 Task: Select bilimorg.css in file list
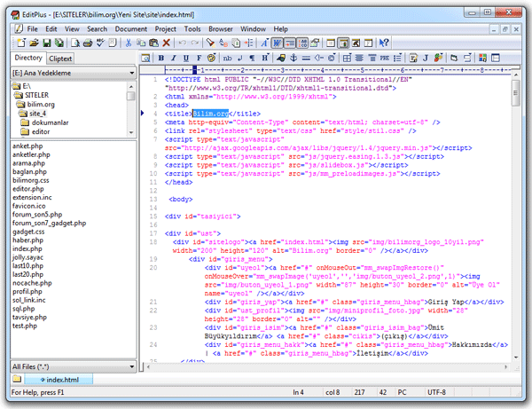tap(30, 180)
